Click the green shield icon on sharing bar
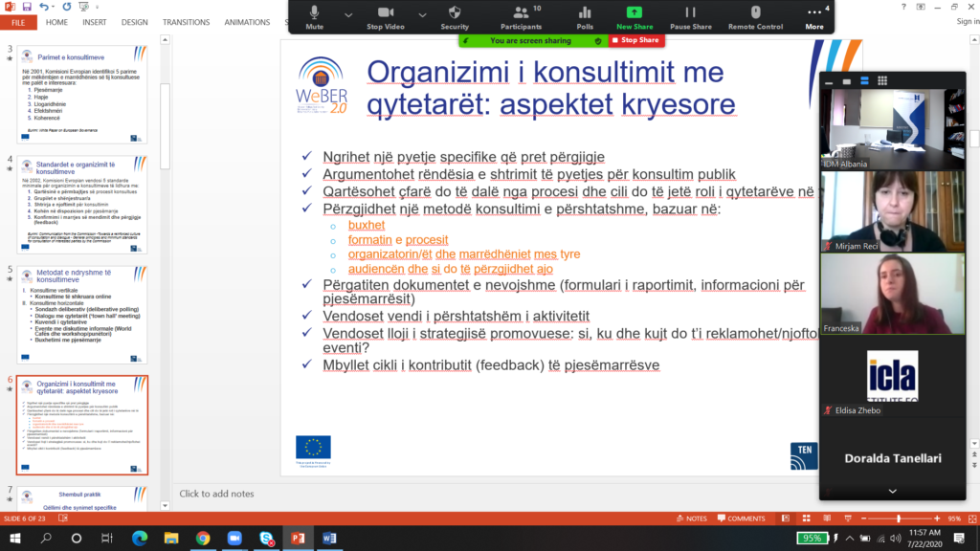The width and height of the screenshot is (980, 551). point(598,40)
